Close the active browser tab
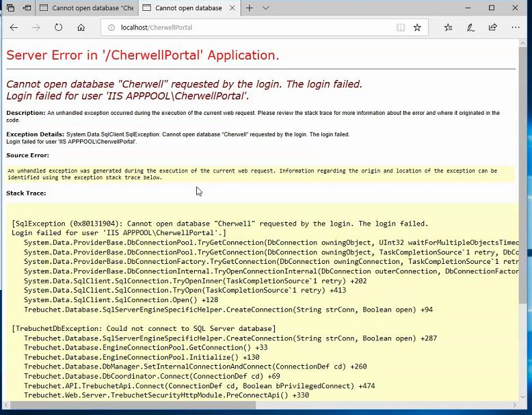 click(232, 8)
